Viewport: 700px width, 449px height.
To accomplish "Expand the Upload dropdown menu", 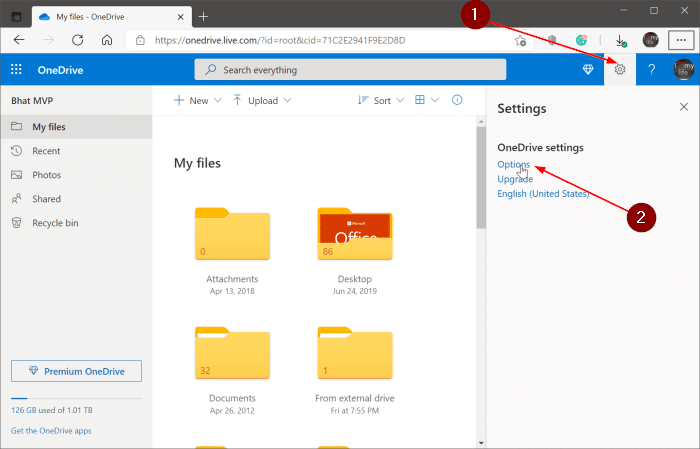I will (262, 100).
